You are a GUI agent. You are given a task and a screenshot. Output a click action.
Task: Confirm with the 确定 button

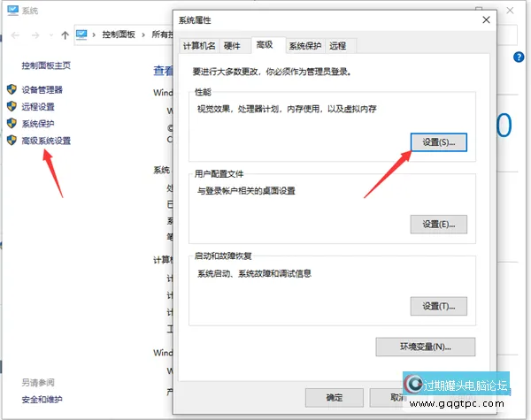335,398
